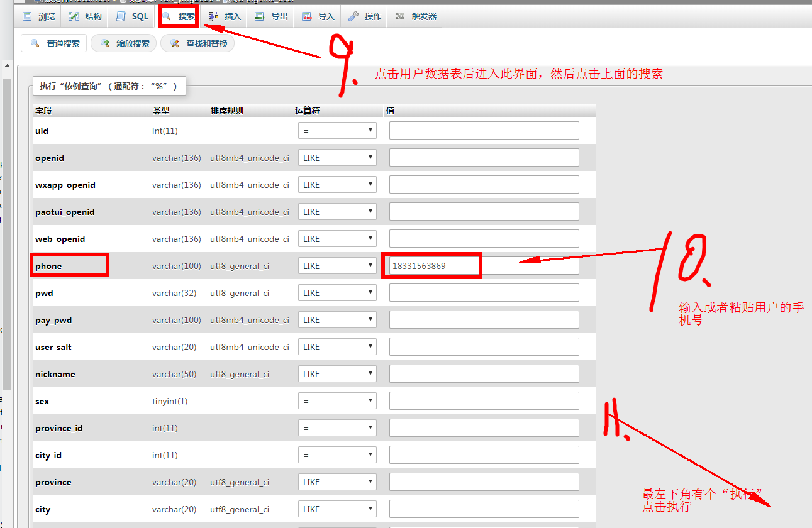Open operator dropdown for sex row
The height and width of the screenshot is (528, 812).
(337, 401)
